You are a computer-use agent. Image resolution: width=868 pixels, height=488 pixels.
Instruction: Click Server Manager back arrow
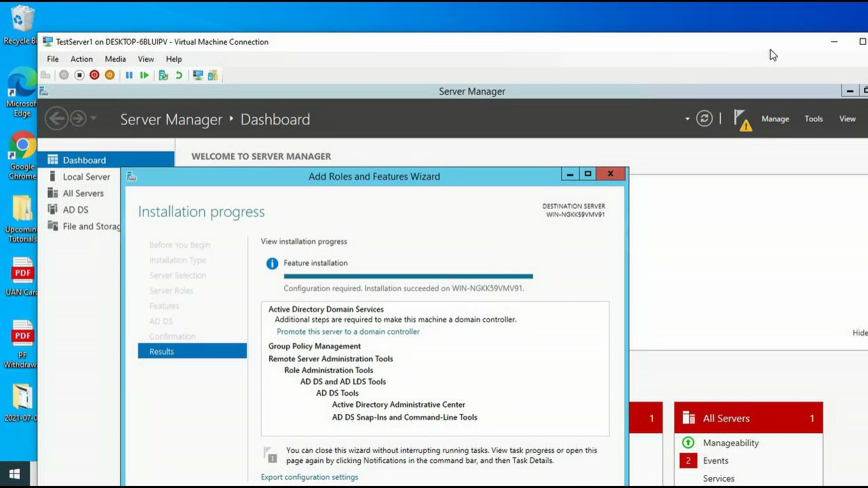click(x=56, y=119)
